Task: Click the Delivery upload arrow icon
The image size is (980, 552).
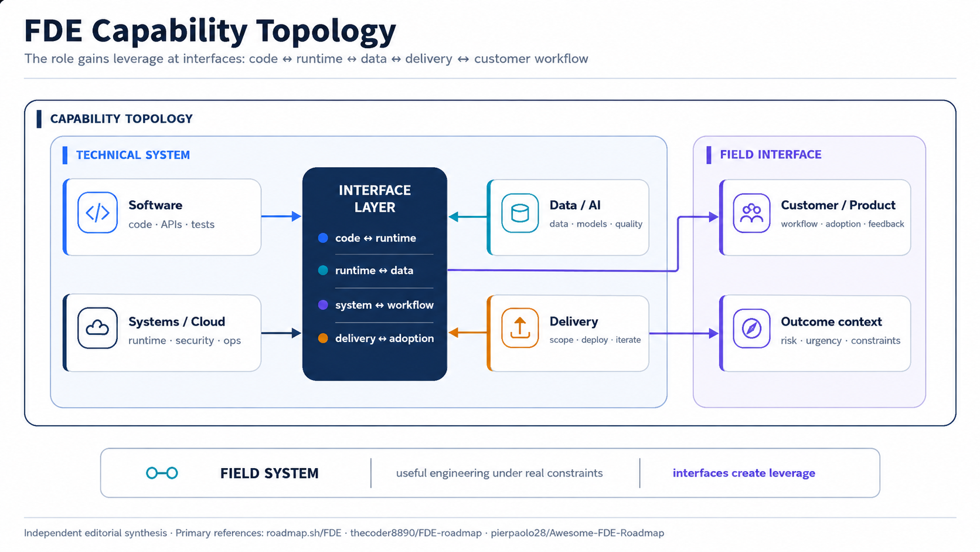Action: pos(520,328)
